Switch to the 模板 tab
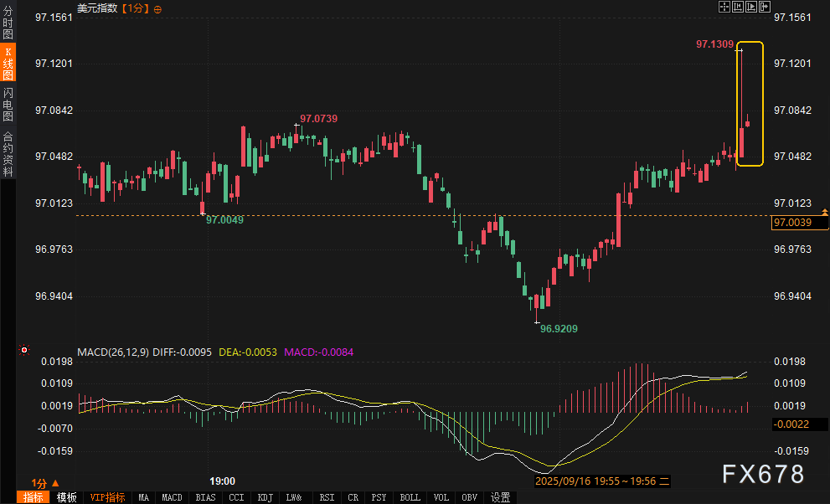Viewport: 830px width, 504px height. pos(67,497)
